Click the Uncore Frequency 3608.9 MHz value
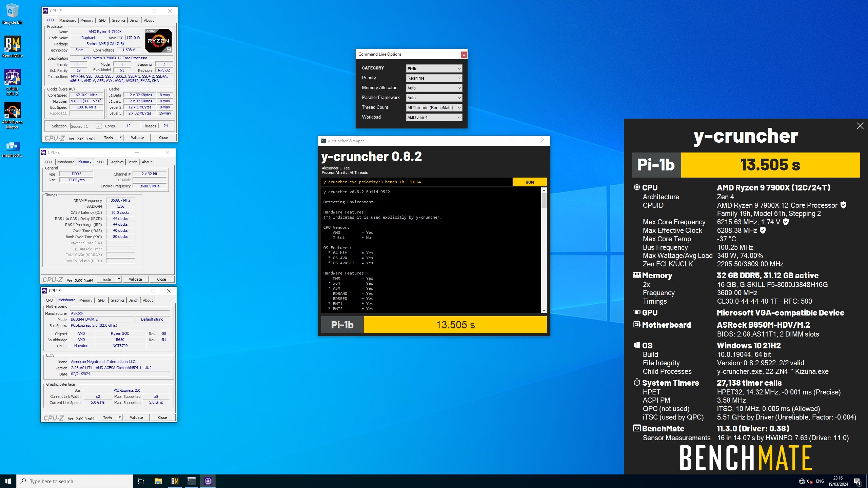 pos(150,186)
